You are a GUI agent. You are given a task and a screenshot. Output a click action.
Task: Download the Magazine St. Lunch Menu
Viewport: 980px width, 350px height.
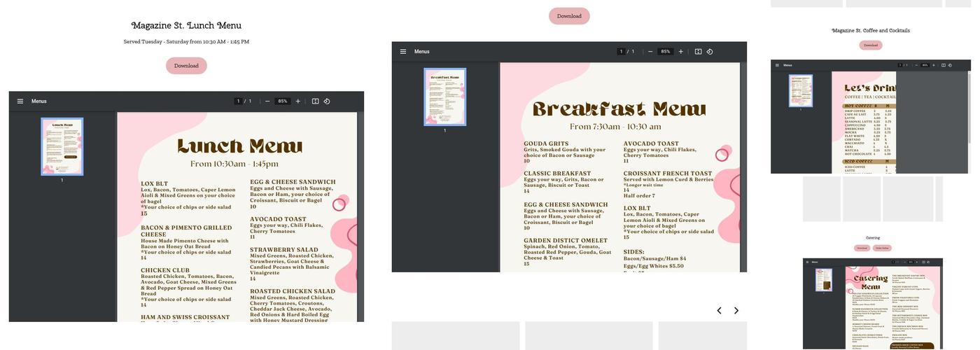186,66
